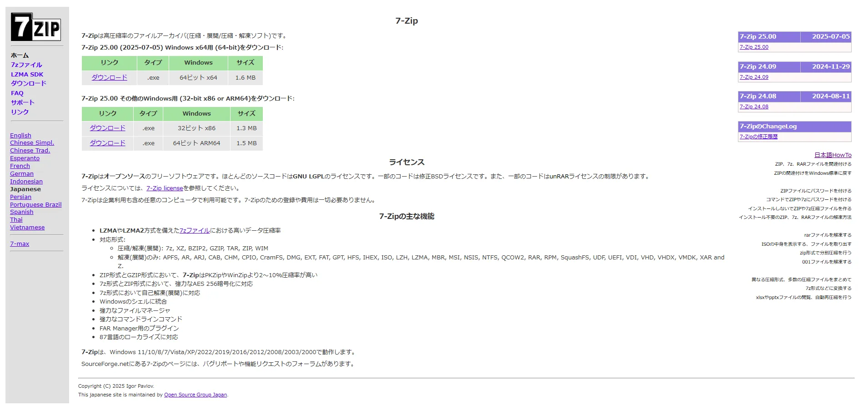Open ダウンロード in the sidebar menu
This screenshot has height=411, width=868.
[29, 83]
